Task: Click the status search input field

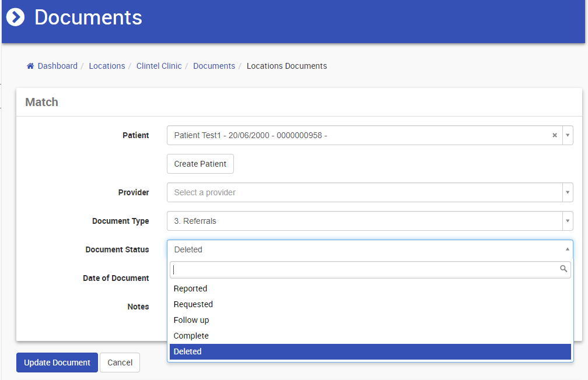Action: coord(370,270)
